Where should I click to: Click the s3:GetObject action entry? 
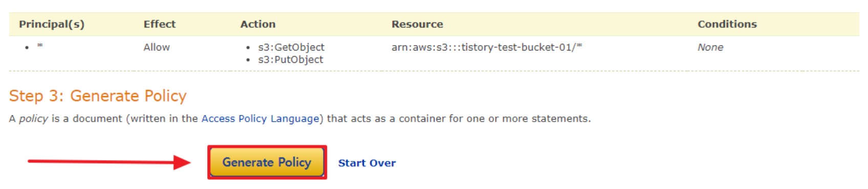click(x=291, y=47)
